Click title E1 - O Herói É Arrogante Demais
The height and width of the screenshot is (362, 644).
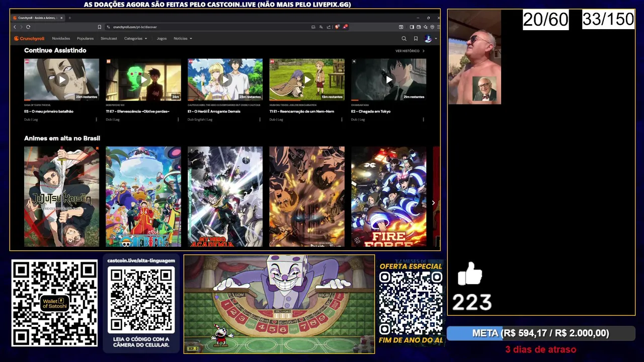(214, 111)
